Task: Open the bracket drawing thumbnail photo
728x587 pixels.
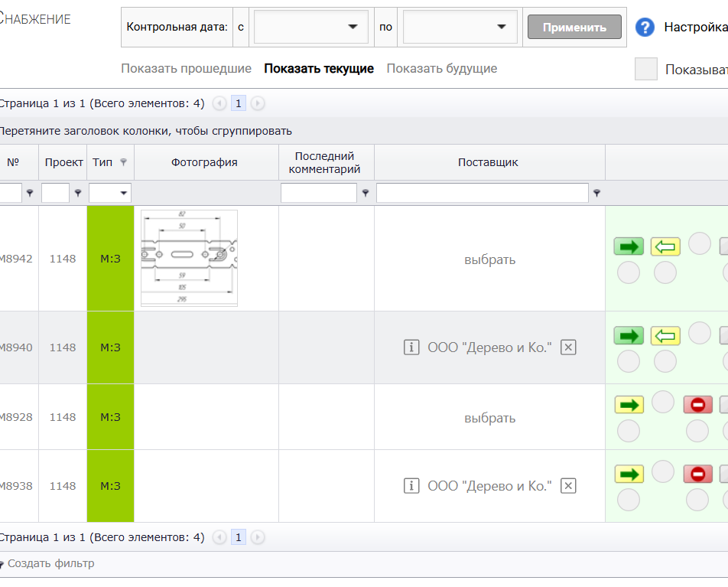Action: click(x=189, y=258)
